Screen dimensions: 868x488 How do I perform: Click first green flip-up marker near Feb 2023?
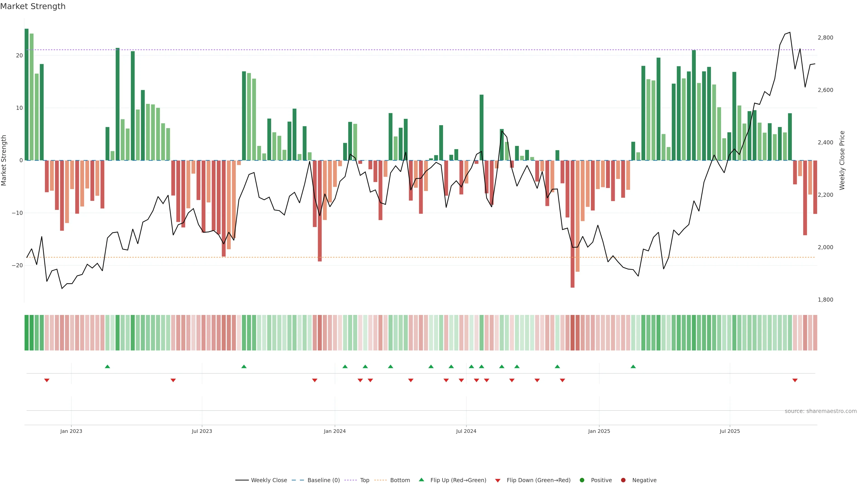point(108,366)
